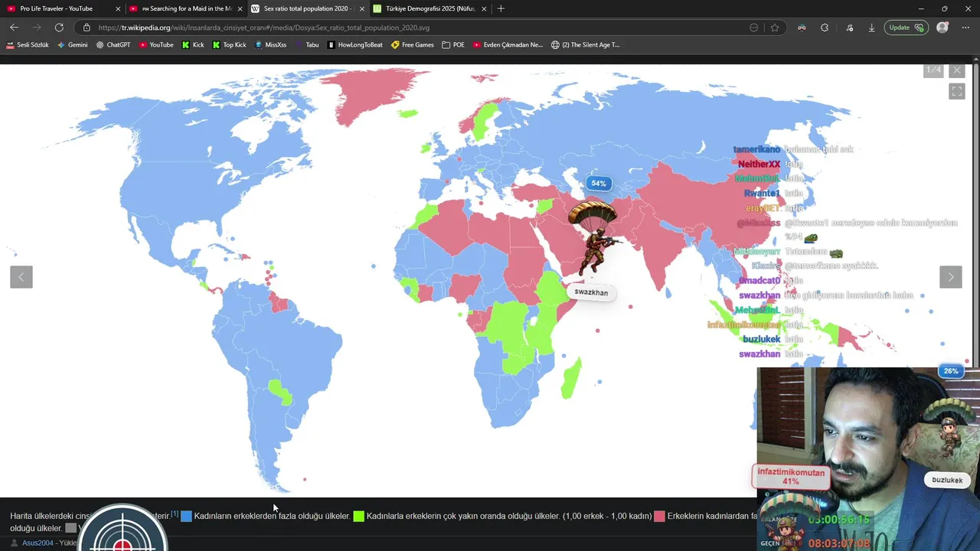The width and height of the screenshot is (980, 551).
Task: Click the Update button in browser toolbar
Action: 905,28
